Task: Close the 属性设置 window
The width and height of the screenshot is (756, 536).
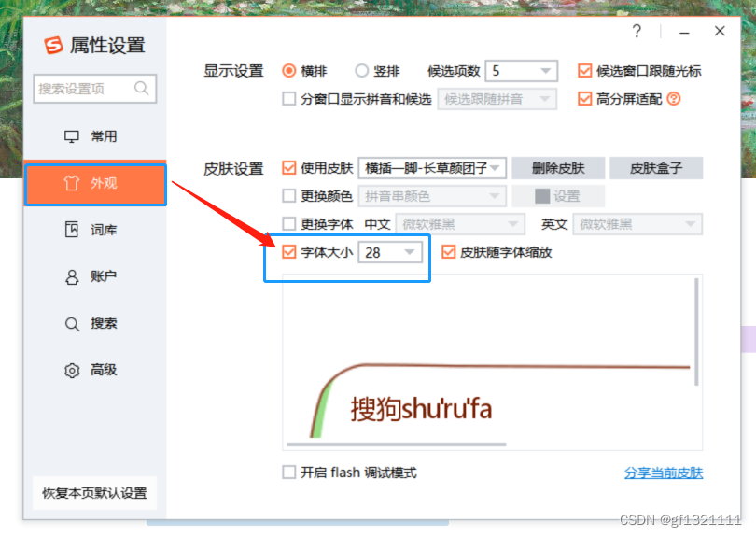Action: (x=720, y=32)
